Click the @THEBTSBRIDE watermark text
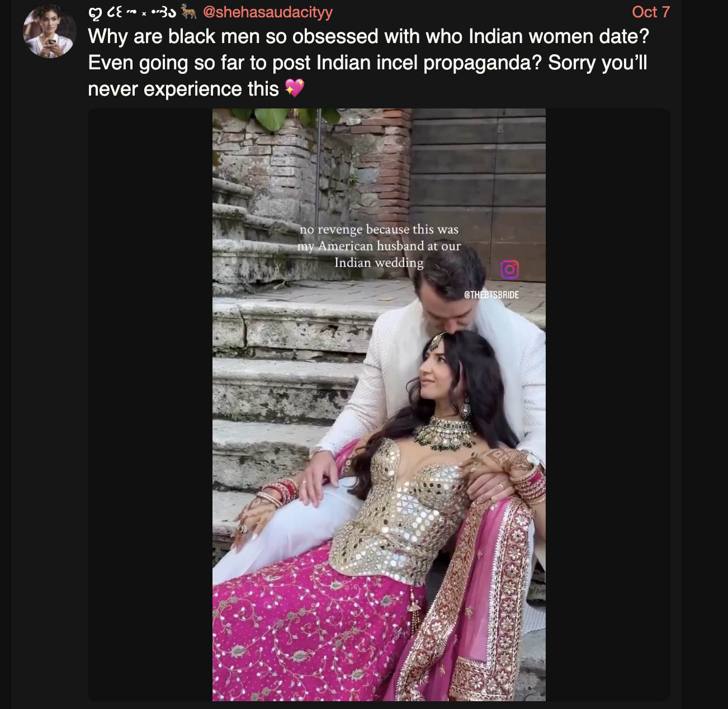The image size is (728, 709). point(491,295)
